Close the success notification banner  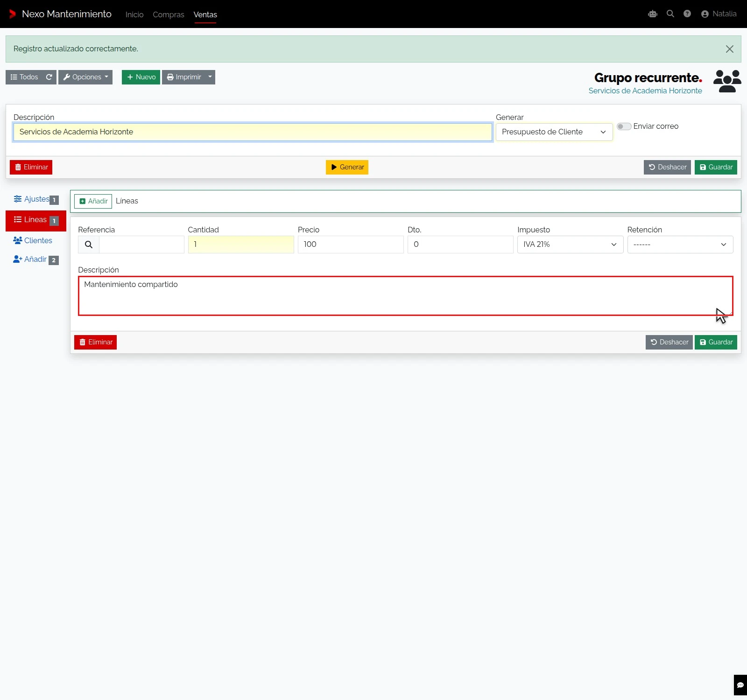(730, 49)
